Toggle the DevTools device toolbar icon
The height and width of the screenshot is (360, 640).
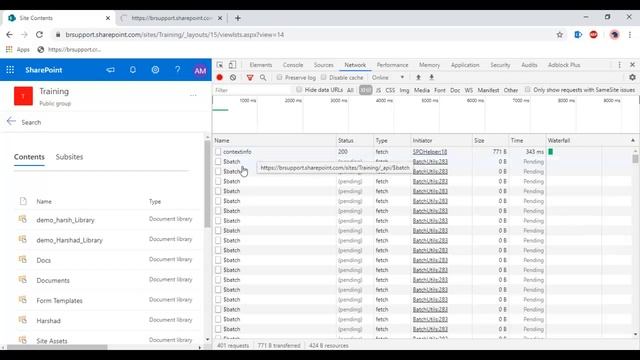pos(232,65)
